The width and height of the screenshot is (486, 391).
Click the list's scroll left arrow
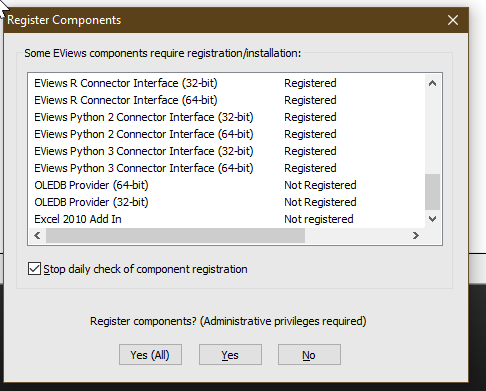tap(37, 236)
